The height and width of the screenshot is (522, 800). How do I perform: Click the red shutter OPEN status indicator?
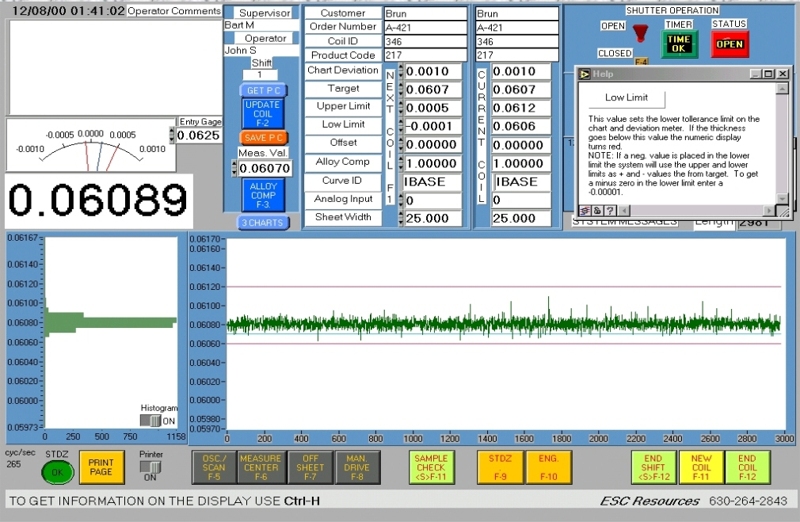click(729, 43)
